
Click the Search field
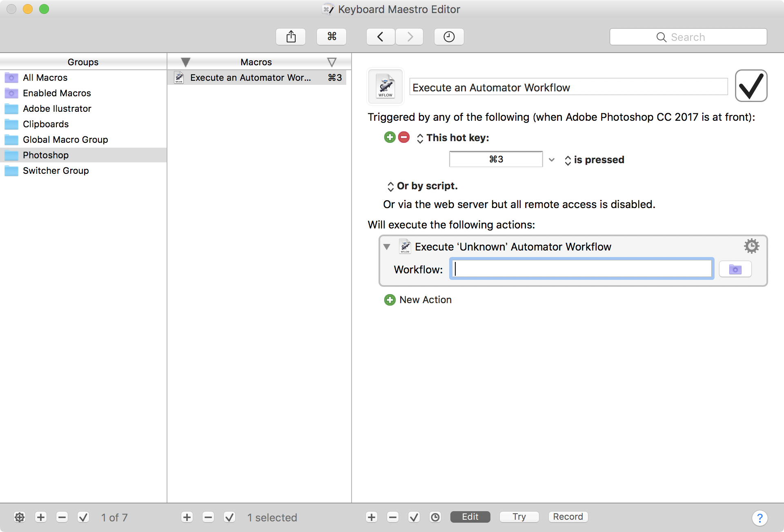688,37
